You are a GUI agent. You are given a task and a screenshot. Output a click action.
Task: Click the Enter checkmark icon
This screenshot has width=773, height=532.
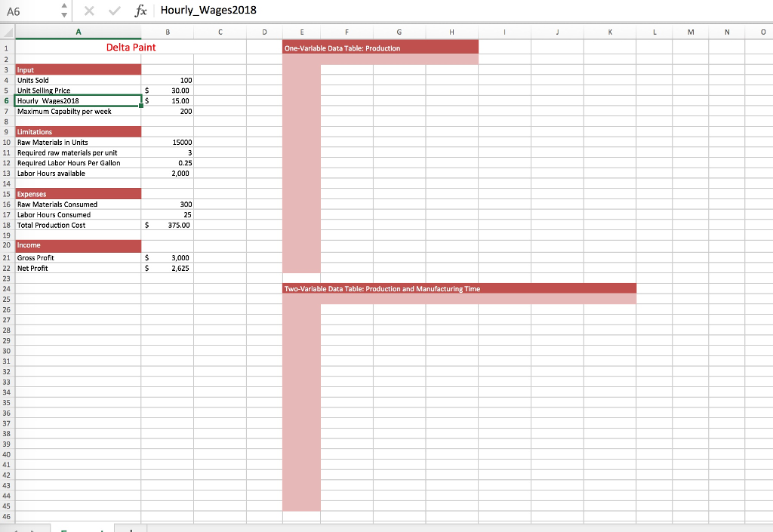[x=115, y=11]
